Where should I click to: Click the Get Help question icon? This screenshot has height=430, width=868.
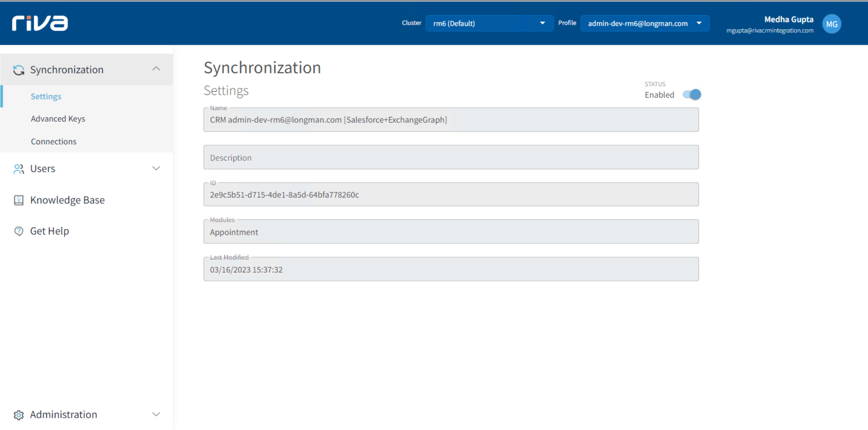click(x=19, y=231)
